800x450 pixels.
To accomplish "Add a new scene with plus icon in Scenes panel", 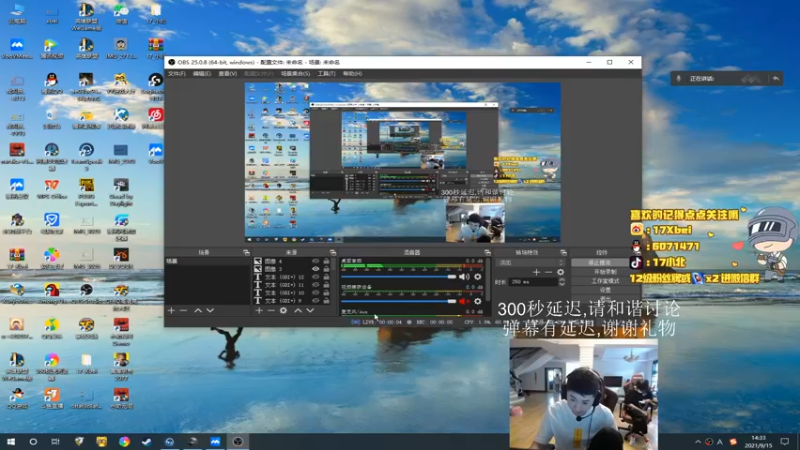I will [x=171, y=310].
